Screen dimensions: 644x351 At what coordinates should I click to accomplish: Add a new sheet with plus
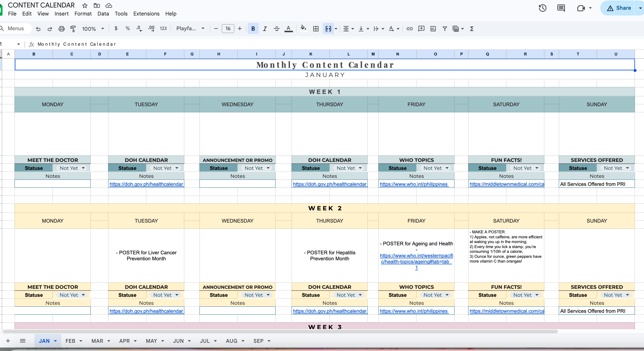(8, 341)
